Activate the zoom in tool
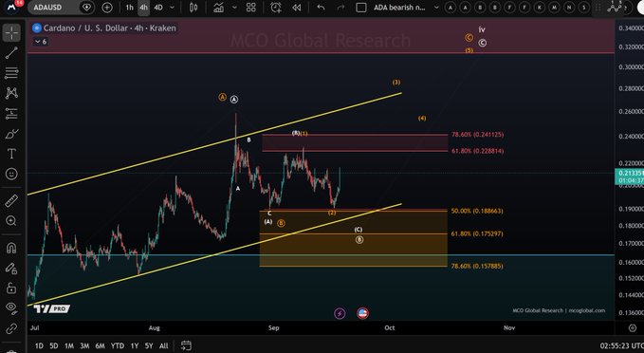 point(11,221)
